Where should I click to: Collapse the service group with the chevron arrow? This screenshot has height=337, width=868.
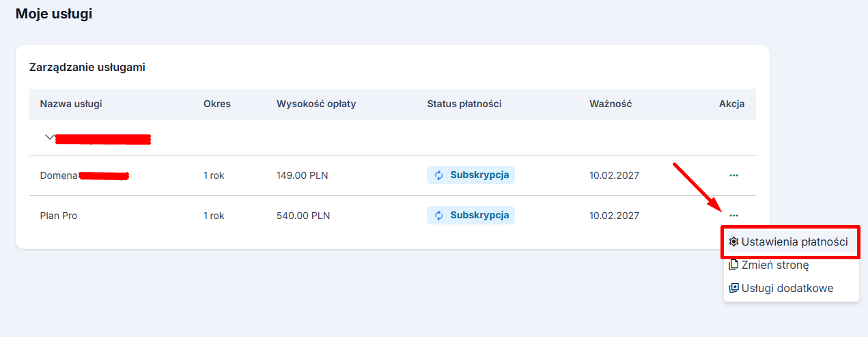[x=49, y=137]
